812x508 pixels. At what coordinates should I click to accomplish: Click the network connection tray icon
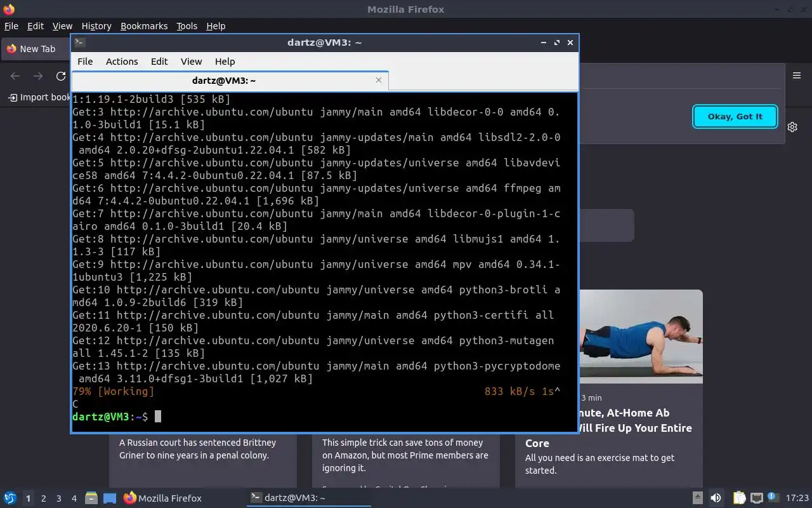(756, 498)
